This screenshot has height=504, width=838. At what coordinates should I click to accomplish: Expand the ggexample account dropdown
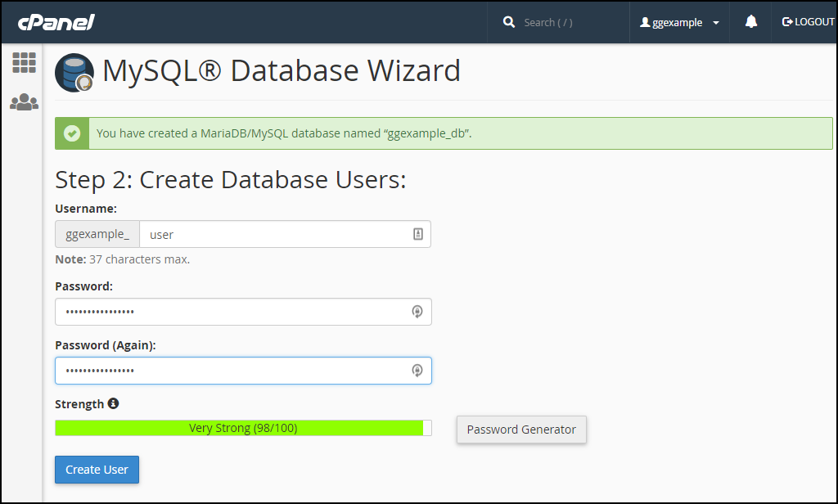pyautogui.click(x=679, y=22)
